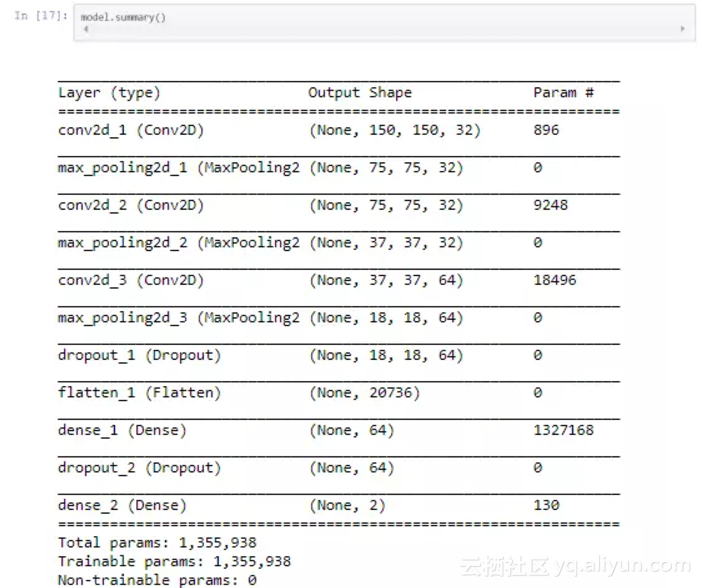Select the param count '18496'

pyautogui.click(x=555, y=281)
